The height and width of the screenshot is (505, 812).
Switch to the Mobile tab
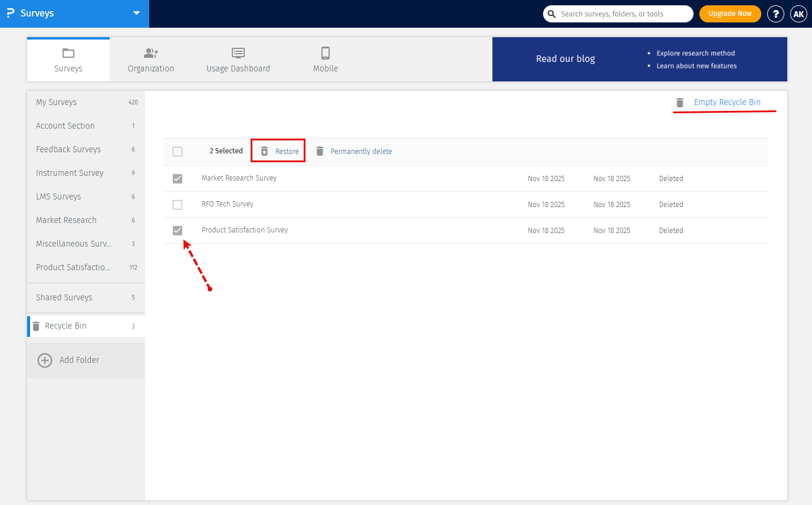(325, 60)
